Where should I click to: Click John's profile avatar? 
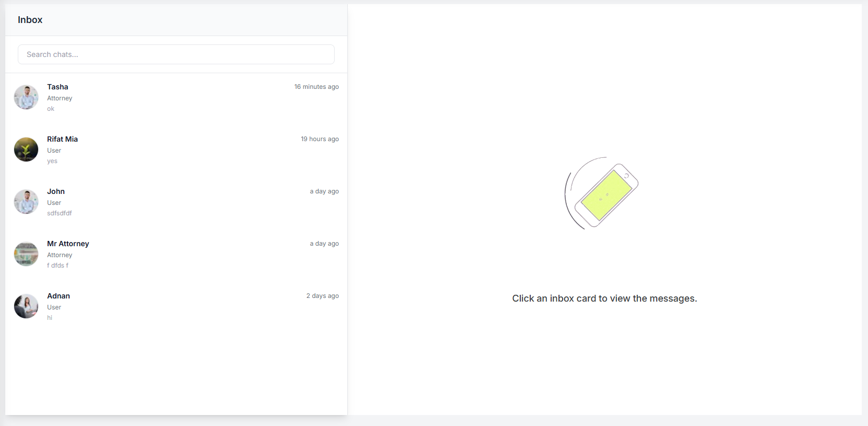pyautogui.click(x=26, y=202)
